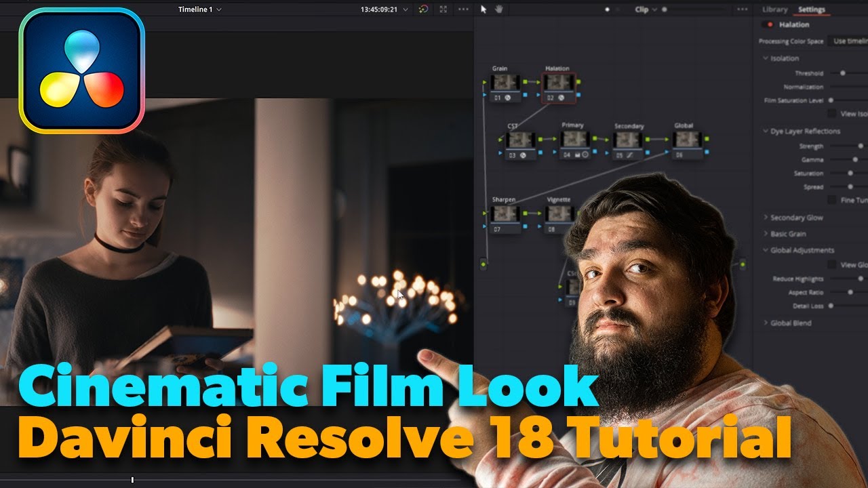Screen dimensions: 868x488
Task: Select the Halation node thumbnail
Action: tap(559, 82)
